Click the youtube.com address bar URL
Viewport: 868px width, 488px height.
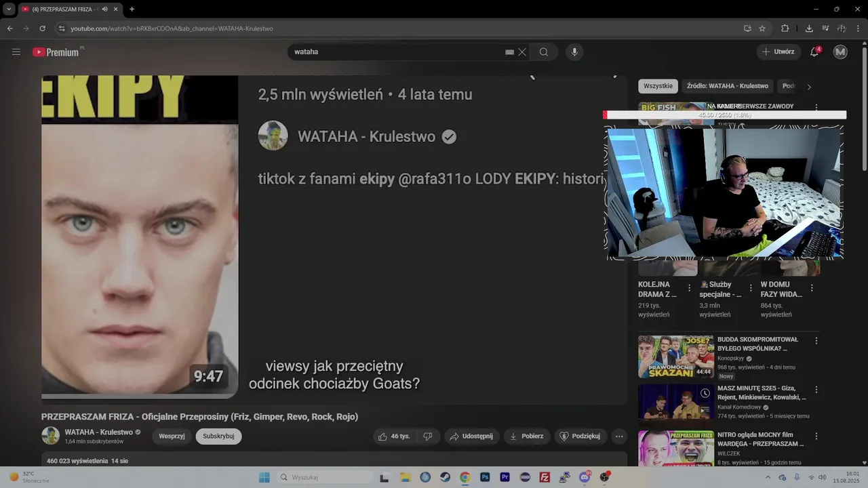(172, 28)
